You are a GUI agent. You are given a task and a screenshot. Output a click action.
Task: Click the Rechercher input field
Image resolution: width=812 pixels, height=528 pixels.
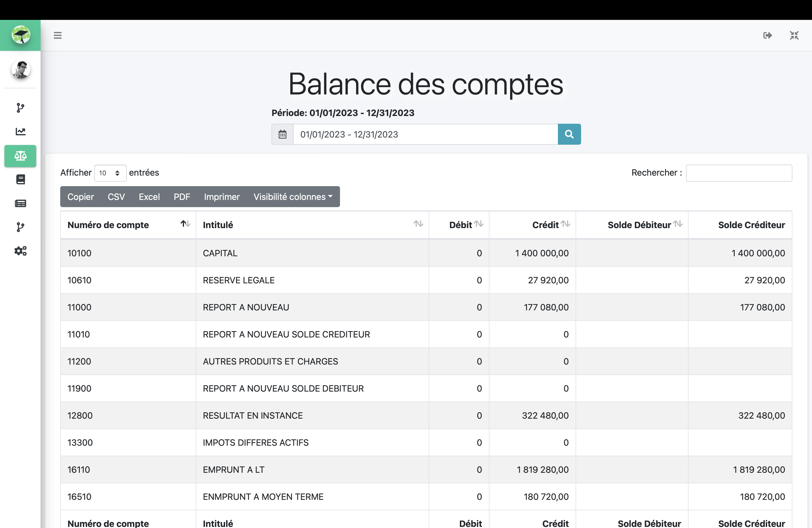(739, 173)
